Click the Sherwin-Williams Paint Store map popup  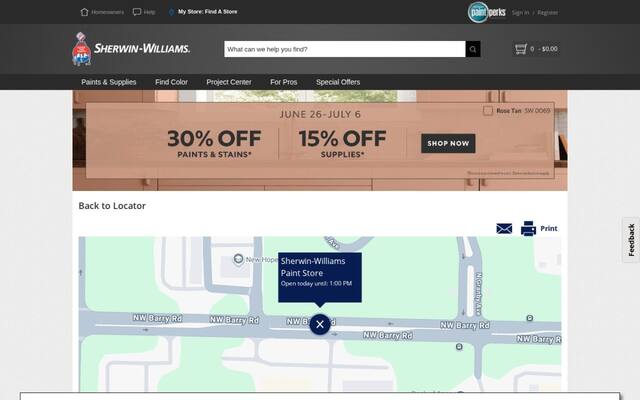[x=320, y=278]
